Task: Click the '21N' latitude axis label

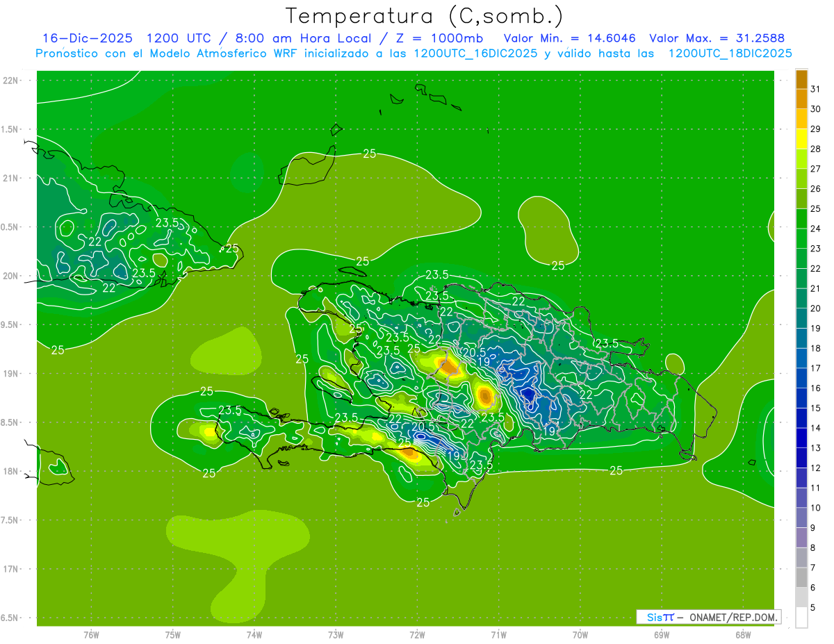Action: (x=10, y=179)
